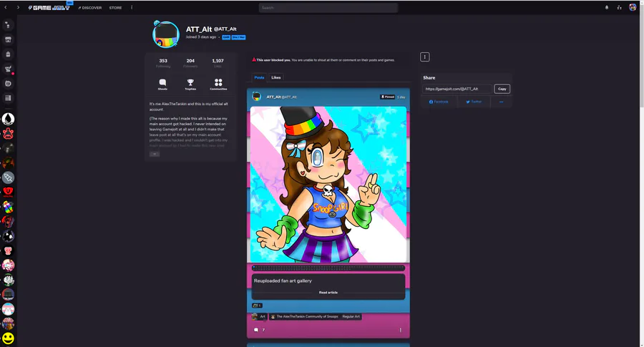Open the sticker icon in sidebar
The width and height of the screenshot is (644, 347).
coord(8,84)
